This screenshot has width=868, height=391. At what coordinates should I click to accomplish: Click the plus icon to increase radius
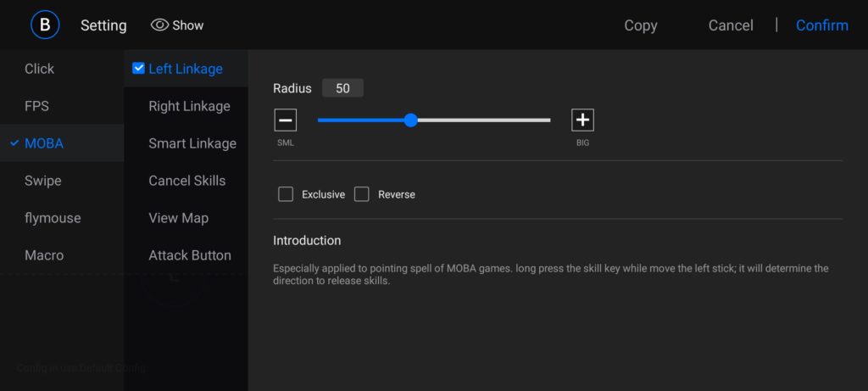tap(582, 120)
